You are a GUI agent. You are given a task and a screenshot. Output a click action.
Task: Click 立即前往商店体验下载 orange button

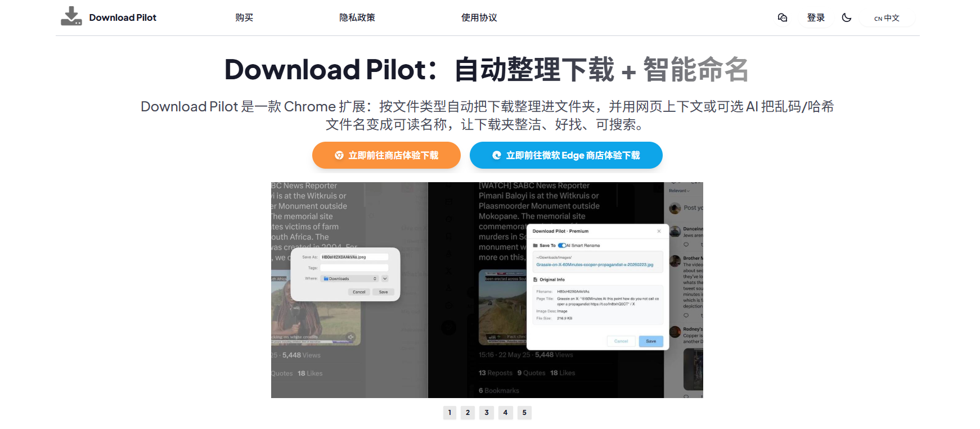[386, 155]
